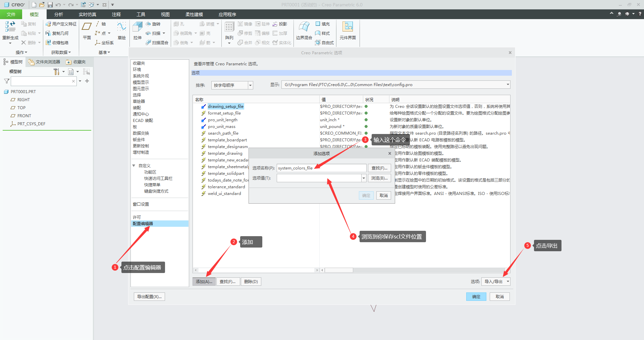Click the Save disk icon in quick access toolbar
644x340 pixels.
pos(50,5)
